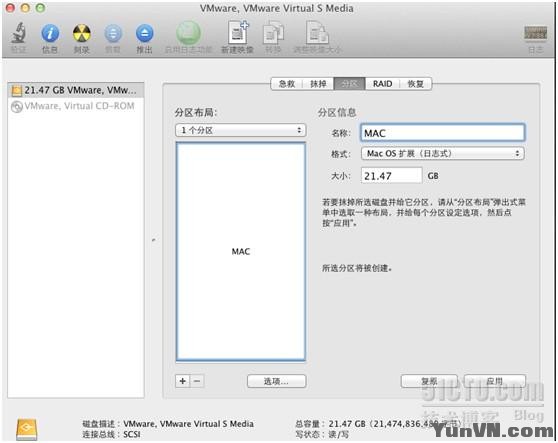This screenshot has height=443, width=558.
Task: Click the Burn (刻录) radiation icon
Action: (81, 33)
